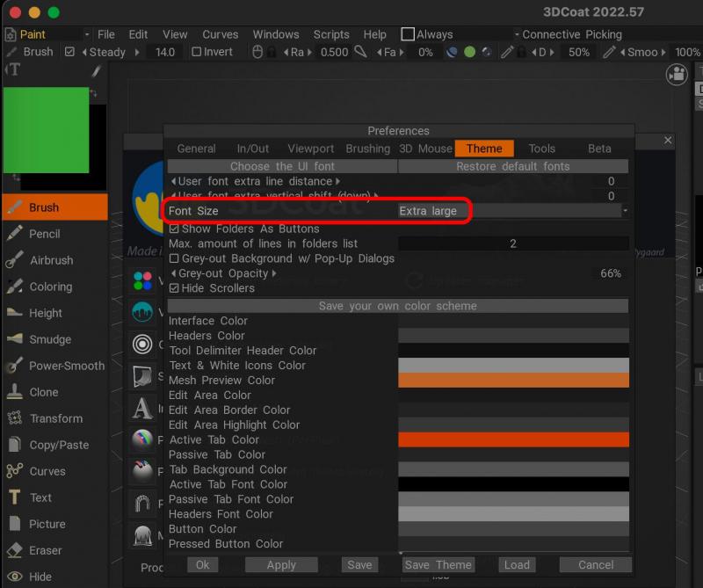Select the Airbrush tool
This screenshot has width=703, height=588.
(x=51, y=260)
